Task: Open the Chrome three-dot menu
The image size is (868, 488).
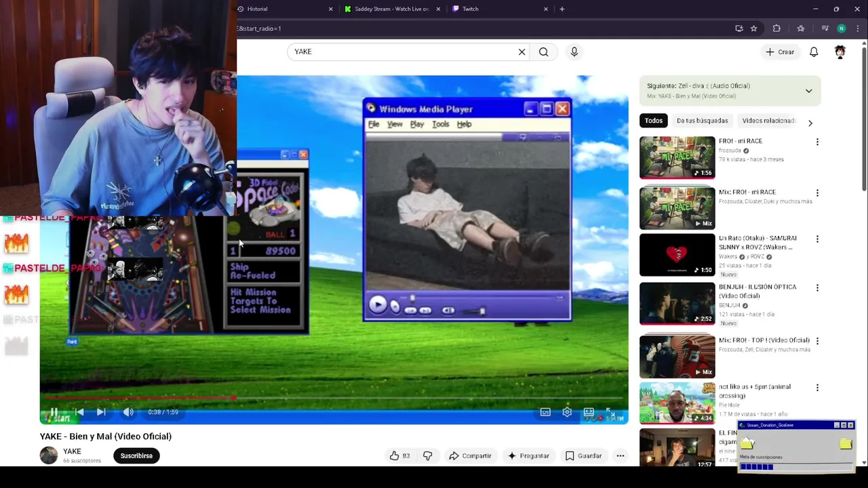Action: pyautogui.click(x=858, y=28)
